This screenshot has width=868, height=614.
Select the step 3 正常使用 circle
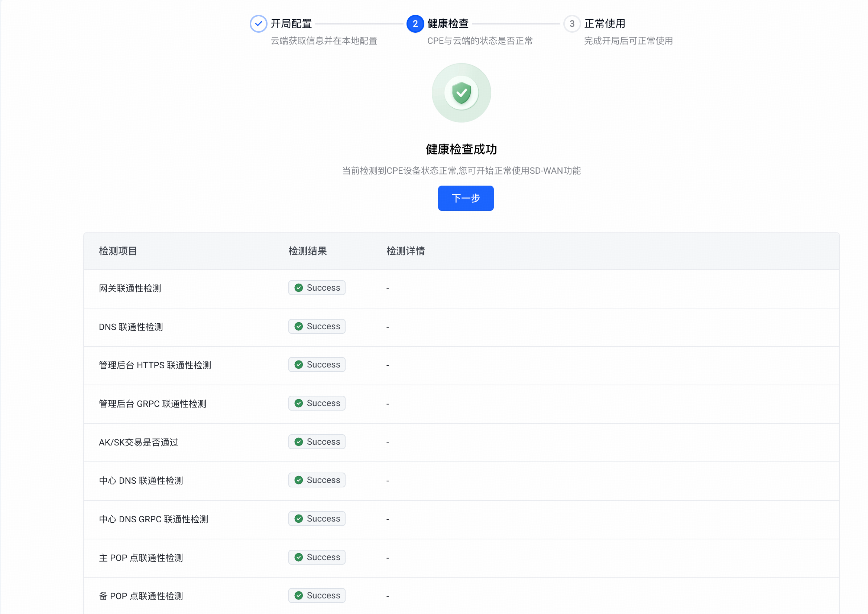click(x=572, y=24)
